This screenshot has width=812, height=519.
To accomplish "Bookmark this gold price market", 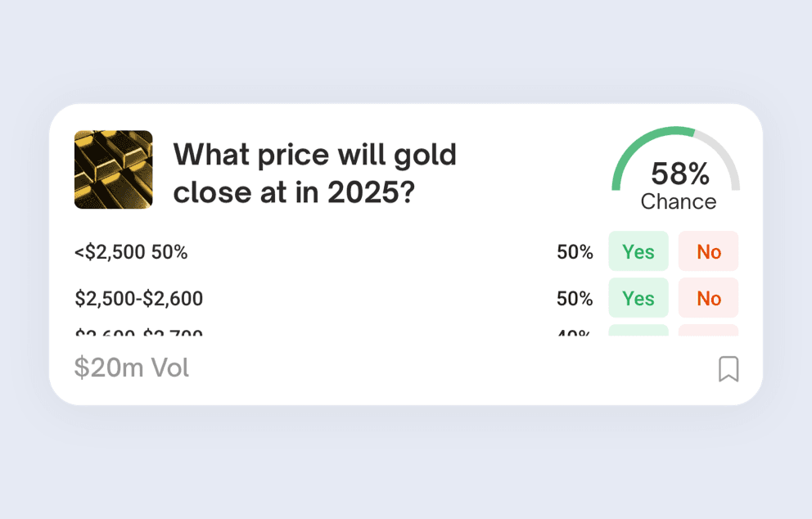I will pos(729,369).
